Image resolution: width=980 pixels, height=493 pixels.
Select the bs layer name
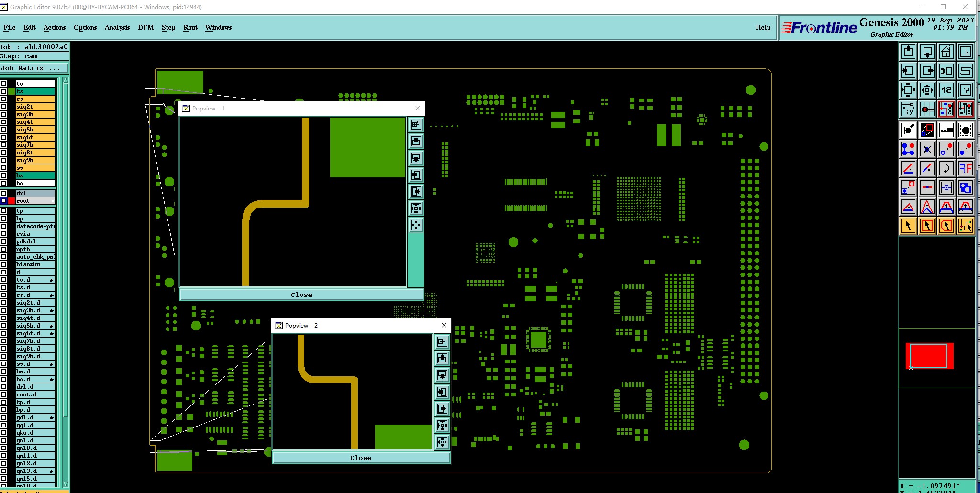[x=35, y=175]
